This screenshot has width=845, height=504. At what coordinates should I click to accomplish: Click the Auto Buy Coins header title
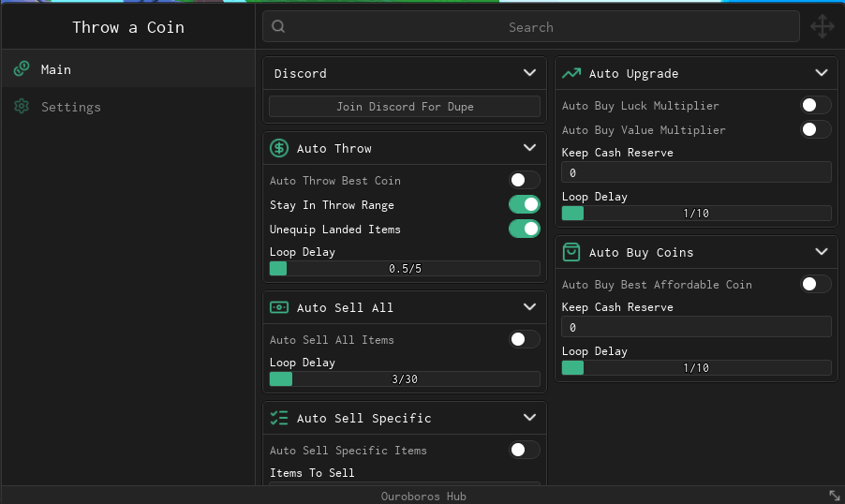click(641, 253)
